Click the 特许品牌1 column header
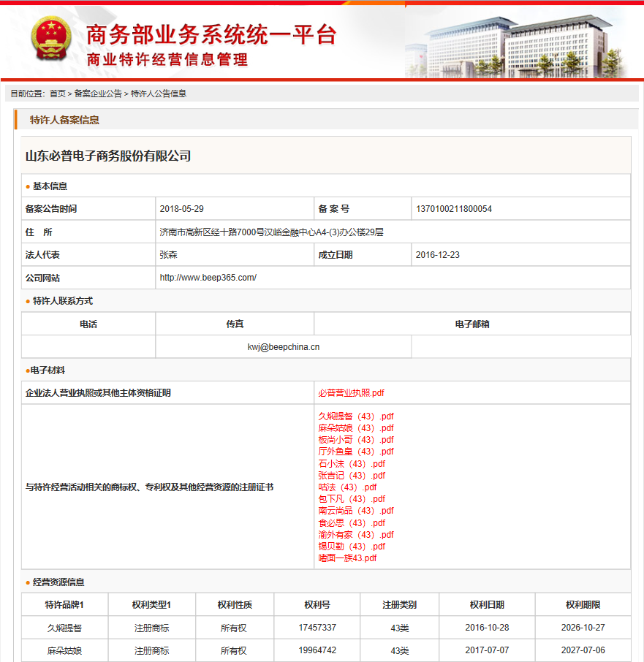Screen dimensions: 644x662 click(x=64, y=605)
